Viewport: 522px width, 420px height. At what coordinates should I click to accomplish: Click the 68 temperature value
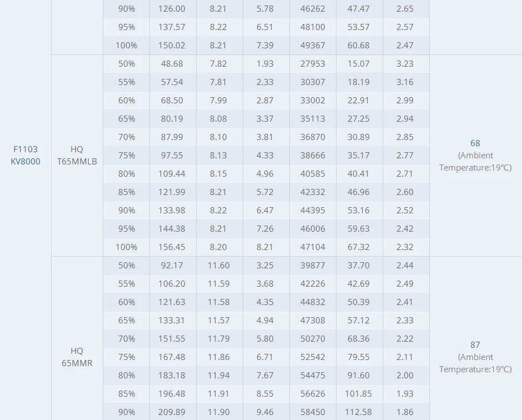(475, 143)
